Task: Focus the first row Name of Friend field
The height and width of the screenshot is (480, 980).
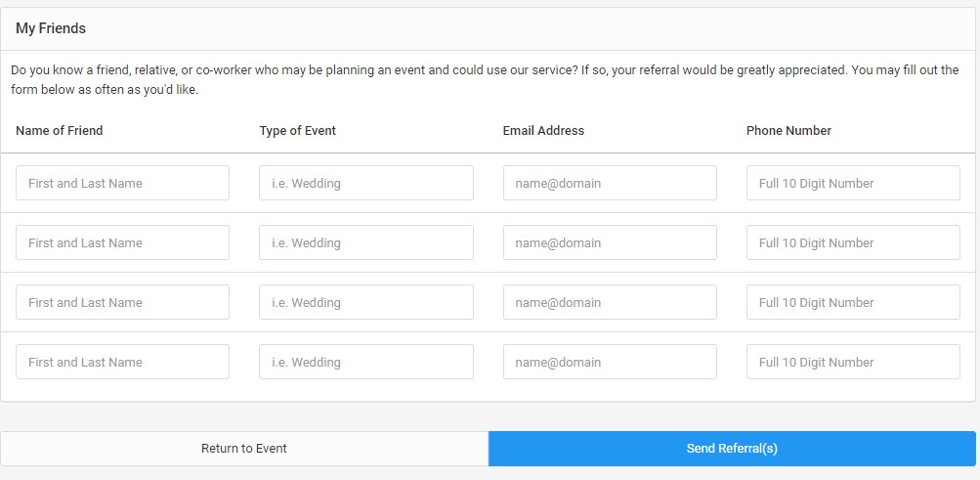Action: [x=122, y=183]
